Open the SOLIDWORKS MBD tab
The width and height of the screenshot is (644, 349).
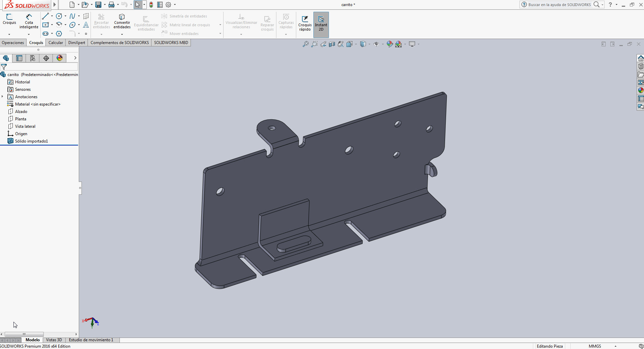171,43
